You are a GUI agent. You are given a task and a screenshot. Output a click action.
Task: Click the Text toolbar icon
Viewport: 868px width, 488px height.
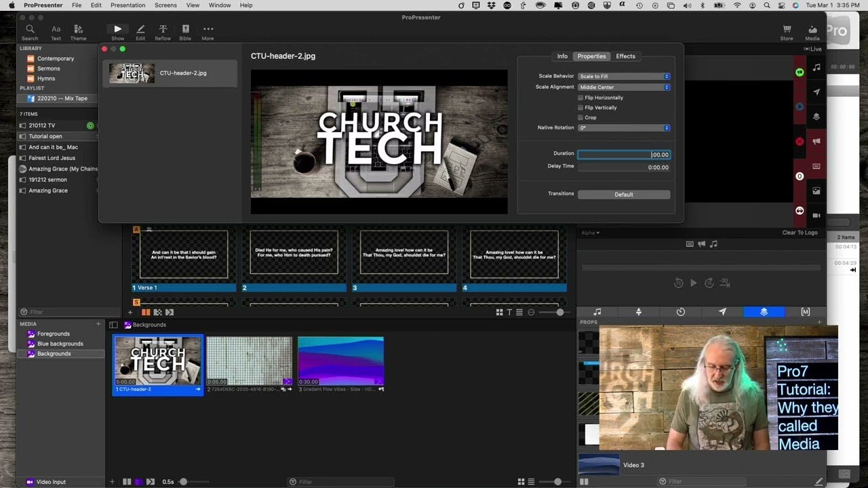pos(56,32)
